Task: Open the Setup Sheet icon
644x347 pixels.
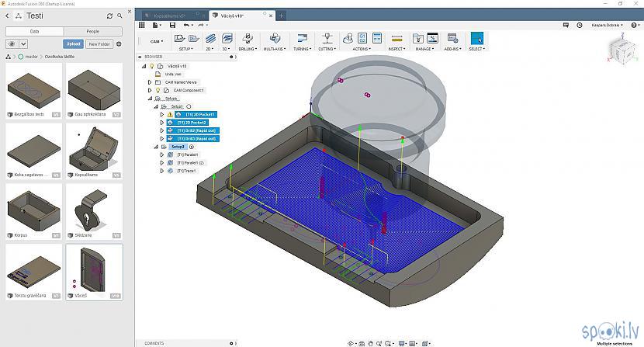Action: pos(377,38)
